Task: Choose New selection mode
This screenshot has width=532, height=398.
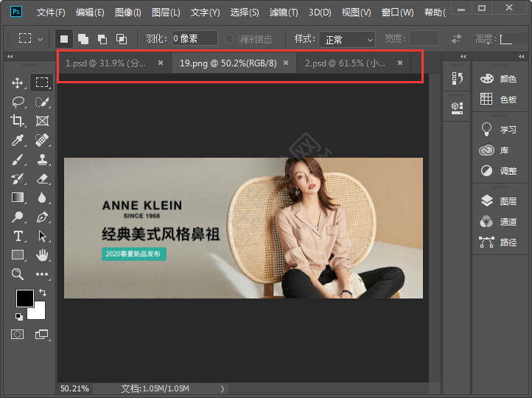Action: click(64, 38)
